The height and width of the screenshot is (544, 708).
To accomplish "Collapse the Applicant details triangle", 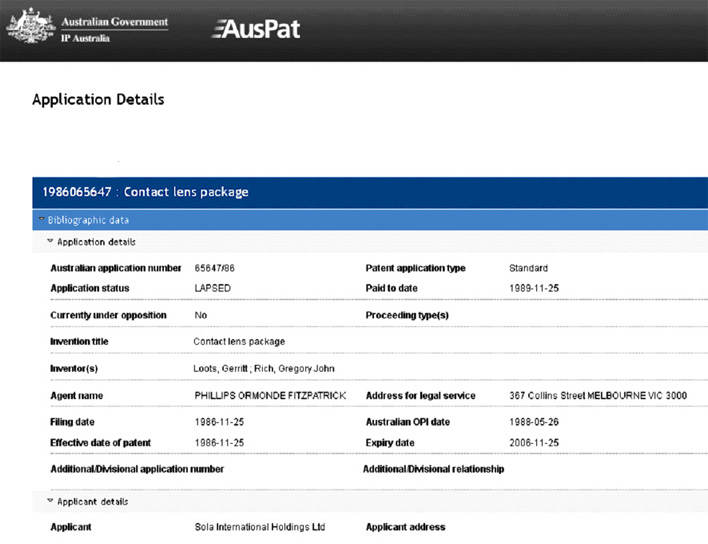I will pyautogui.click(x=50, y=501).
